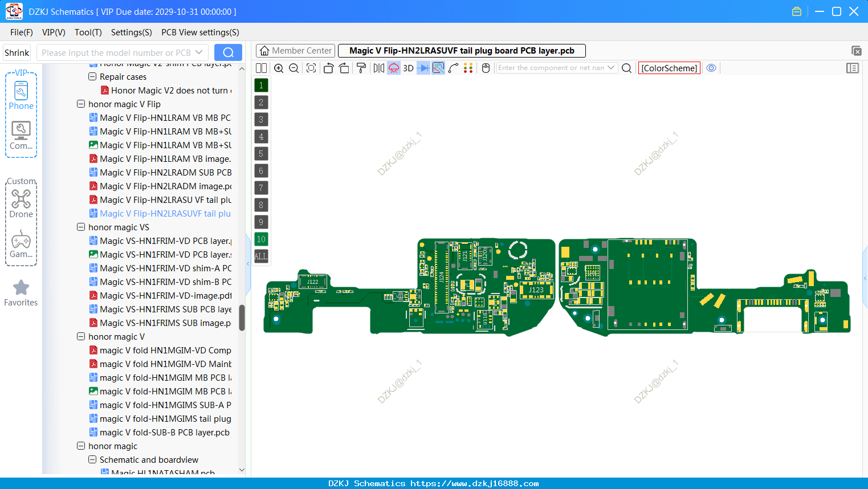This screenshot has height=489, width=868.
Task: Click the model number search field
Action: click(117, 52)
